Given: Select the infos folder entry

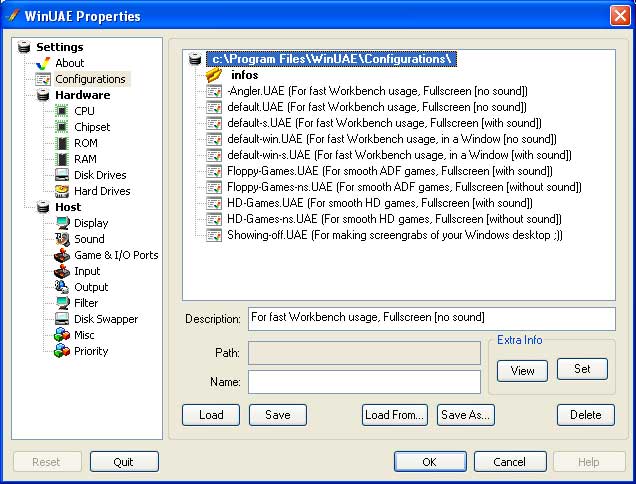Looking at the screenshot, I should 245,75.
